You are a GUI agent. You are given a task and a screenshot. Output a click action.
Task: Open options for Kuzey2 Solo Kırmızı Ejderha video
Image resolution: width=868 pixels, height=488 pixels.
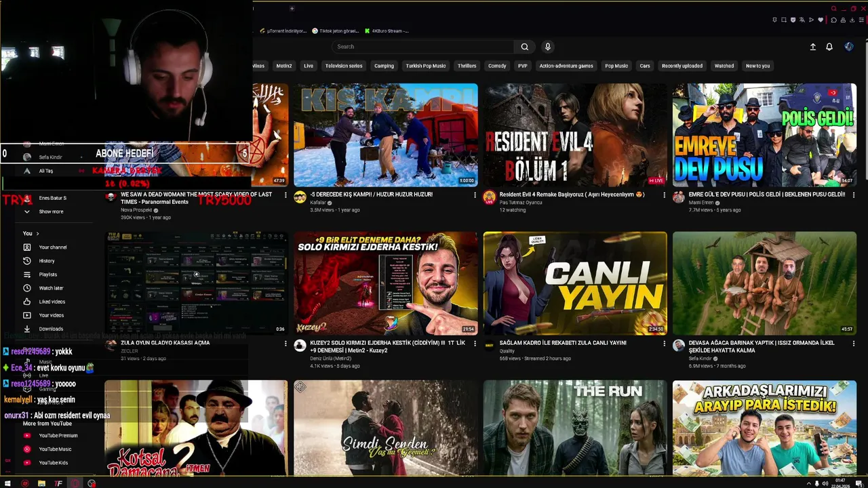click(475, 344)
